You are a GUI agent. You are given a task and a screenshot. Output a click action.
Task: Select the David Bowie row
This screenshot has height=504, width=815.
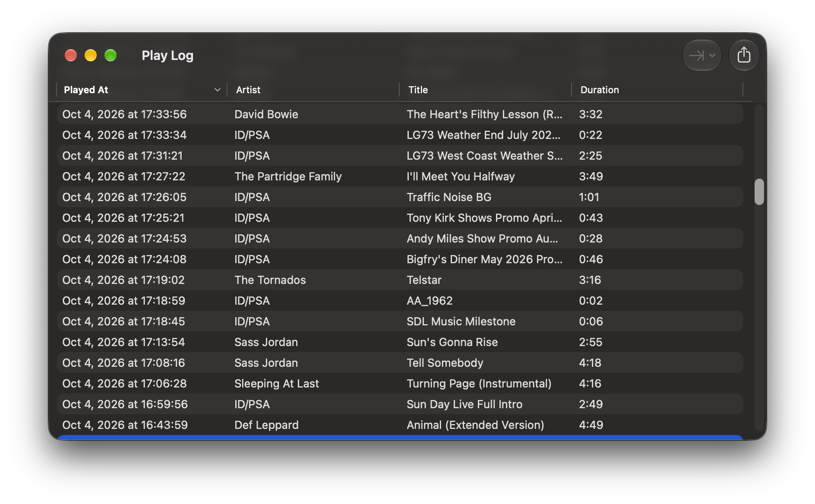point(400,114)
